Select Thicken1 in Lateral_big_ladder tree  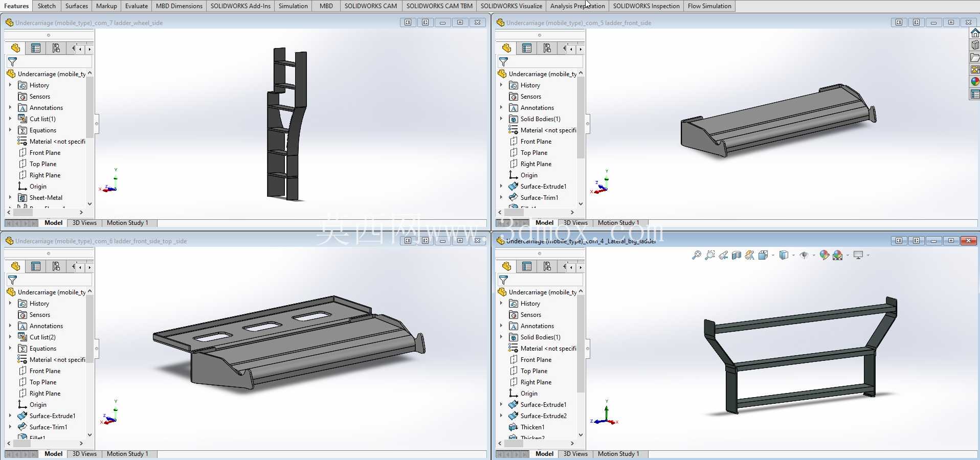[x=532, y=427]
